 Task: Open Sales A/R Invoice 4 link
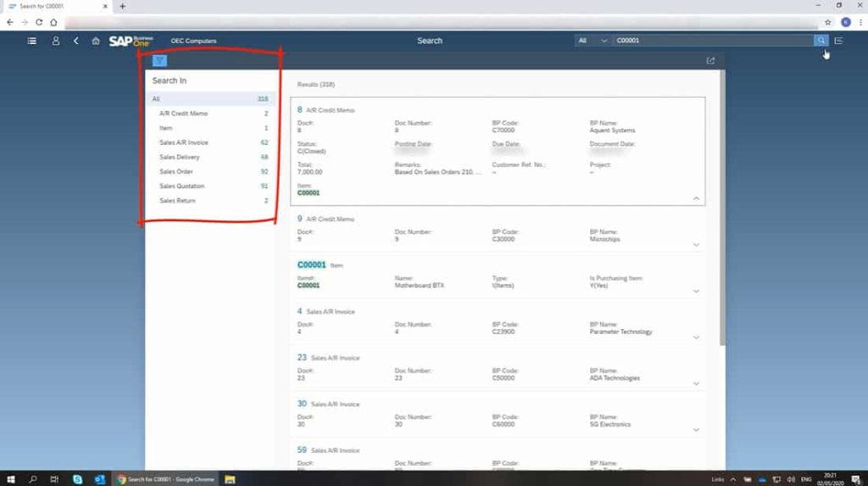point(299,311)
